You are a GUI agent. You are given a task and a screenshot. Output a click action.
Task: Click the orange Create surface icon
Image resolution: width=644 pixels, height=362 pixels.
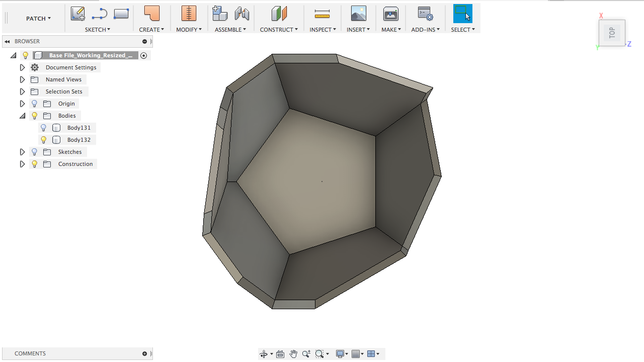coord(151,14)
